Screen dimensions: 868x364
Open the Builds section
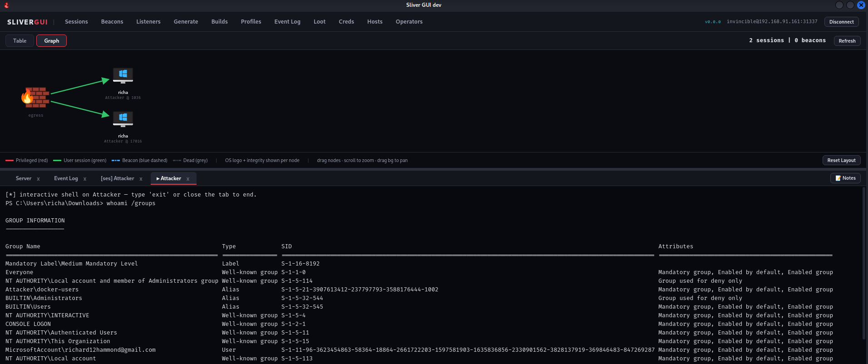point(220,22)
